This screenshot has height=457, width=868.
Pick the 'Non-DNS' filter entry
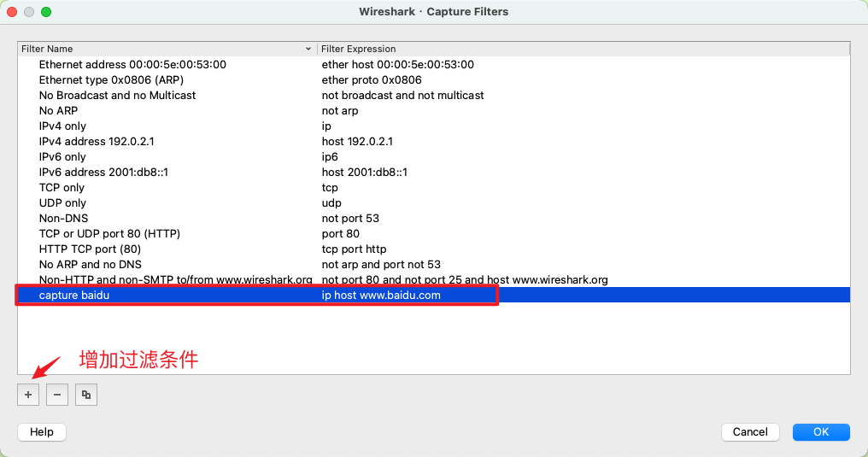pyautogui.click(x=63, y=219)
